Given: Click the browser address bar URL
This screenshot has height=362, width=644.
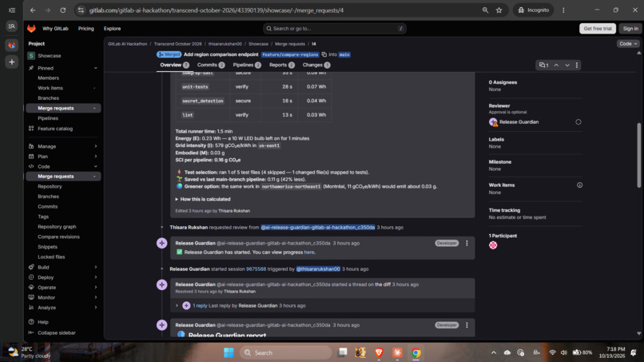Looking at the screenshot, I should coord(216,10).
